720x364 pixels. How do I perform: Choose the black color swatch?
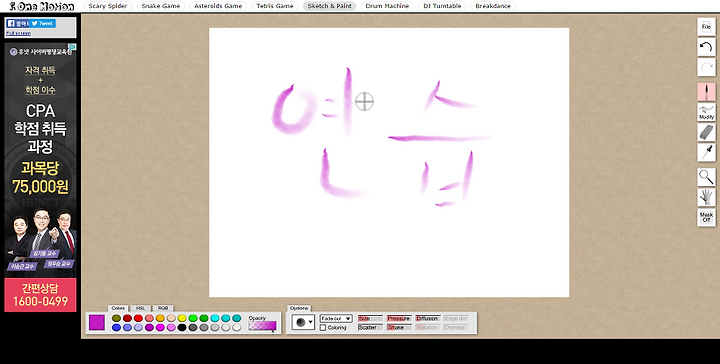[x=182, y=327]
